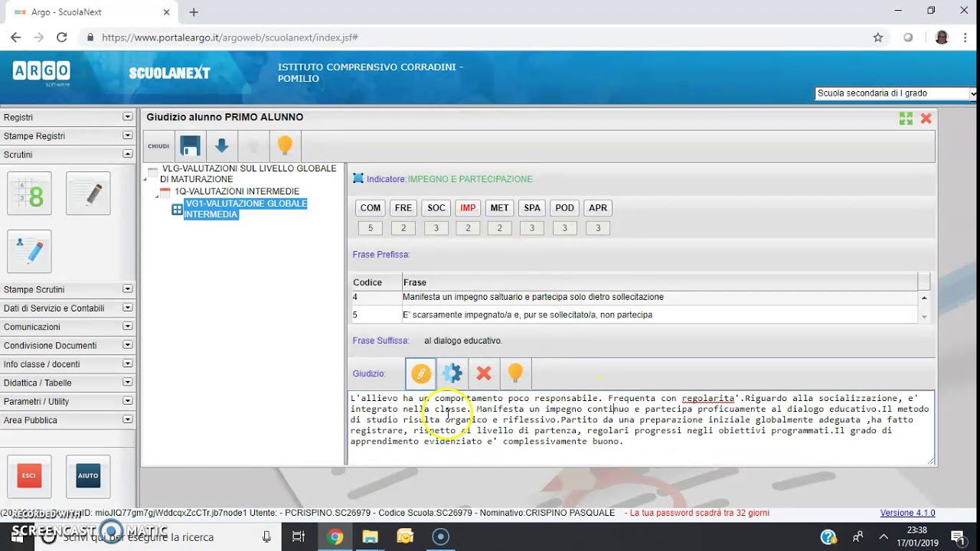The image size is (980, 551).
Task: Open File Explorer from the taskbar
Action: 370,536
